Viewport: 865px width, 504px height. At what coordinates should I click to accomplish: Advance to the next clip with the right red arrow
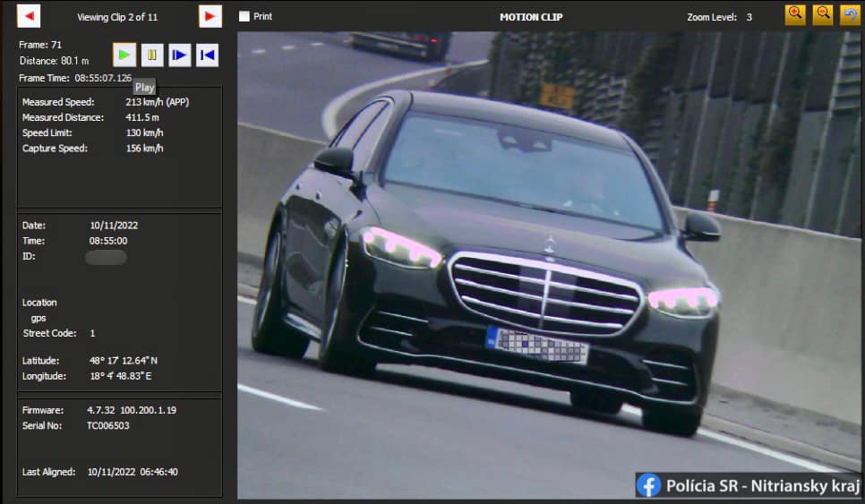click(x=210, y=16)
